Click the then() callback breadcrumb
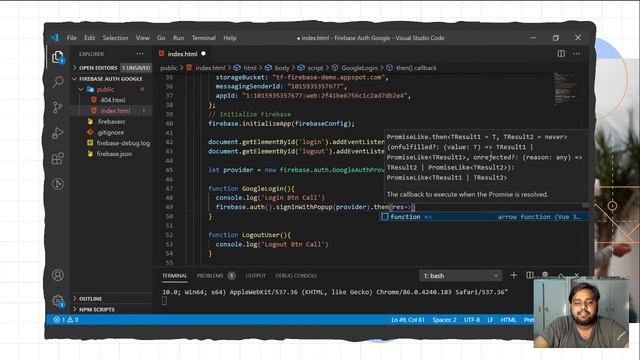This screenshot has height=360, width=640. click(416, 68)
